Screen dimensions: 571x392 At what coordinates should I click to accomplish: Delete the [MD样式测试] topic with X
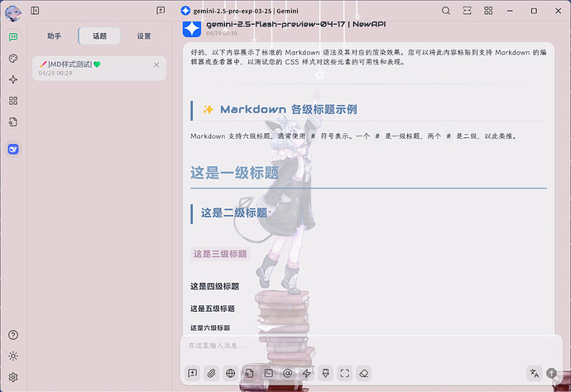coord(156,65)
